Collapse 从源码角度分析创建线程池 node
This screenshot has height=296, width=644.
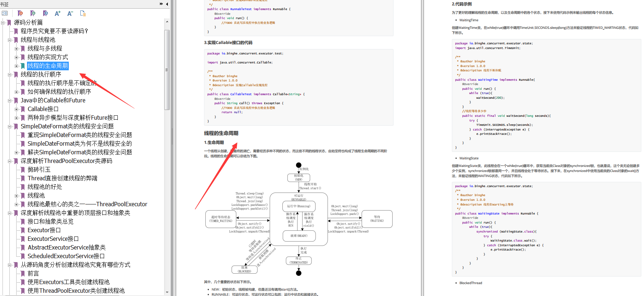[10, 265]
